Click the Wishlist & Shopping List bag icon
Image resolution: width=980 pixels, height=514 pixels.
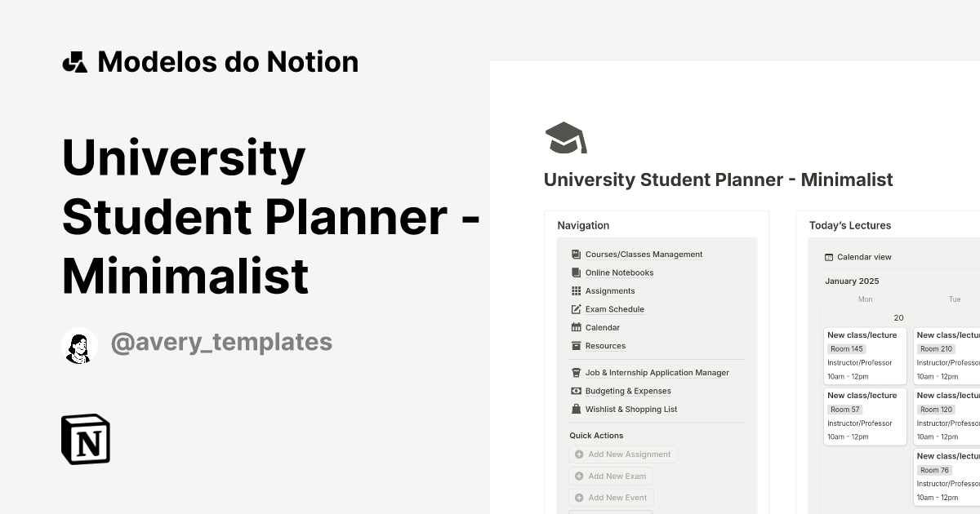(575, 409)
